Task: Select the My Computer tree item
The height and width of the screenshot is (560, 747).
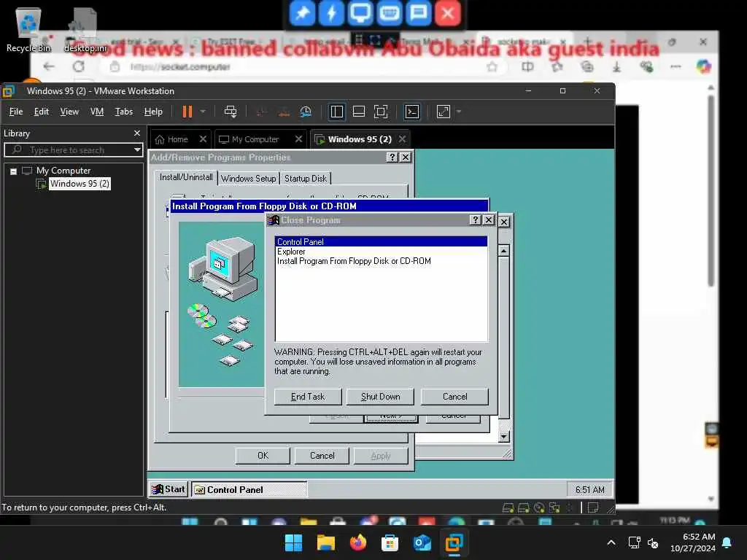Action: (63, 171)
